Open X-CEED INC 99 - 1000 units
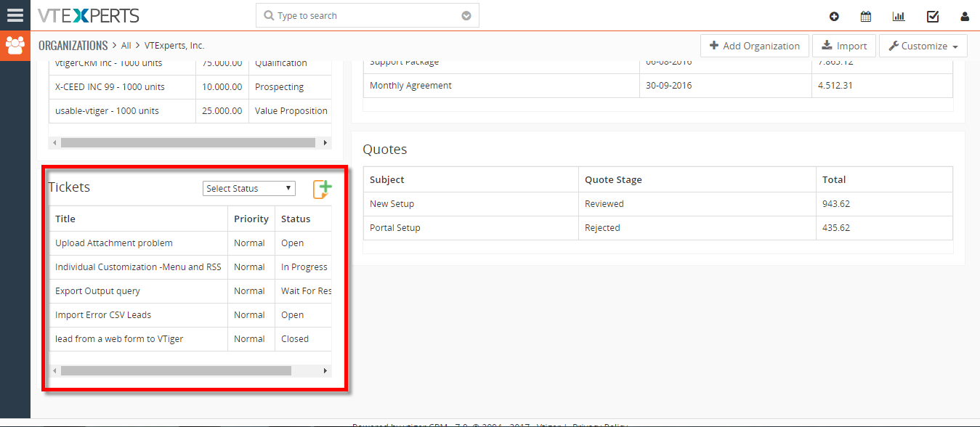 coord(110,87)
